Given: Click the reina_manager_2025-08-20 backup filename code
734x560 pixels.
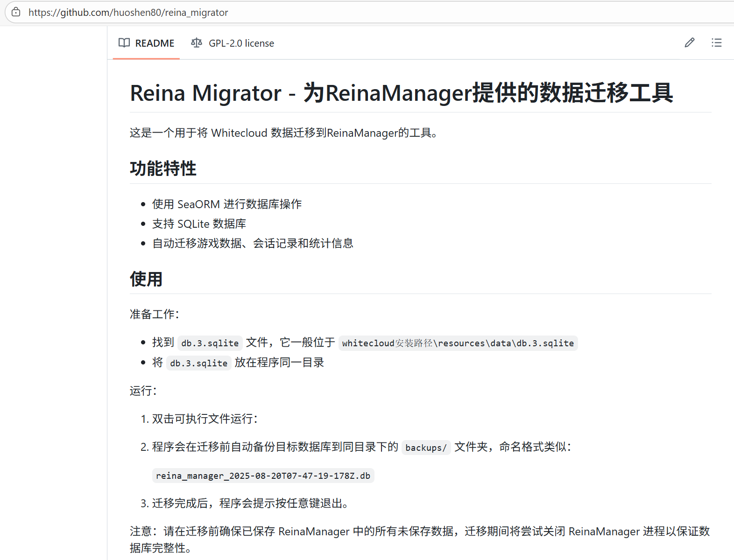Looking at the screenshot, I should [263, 476].
